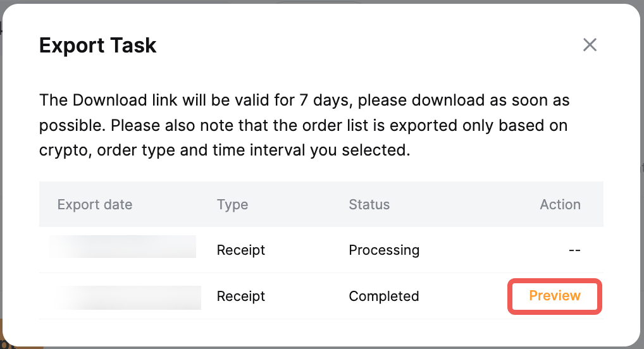This screenshot has height=349, width=644.
Task: Select the Export date column header
Action: coord(95,204)
